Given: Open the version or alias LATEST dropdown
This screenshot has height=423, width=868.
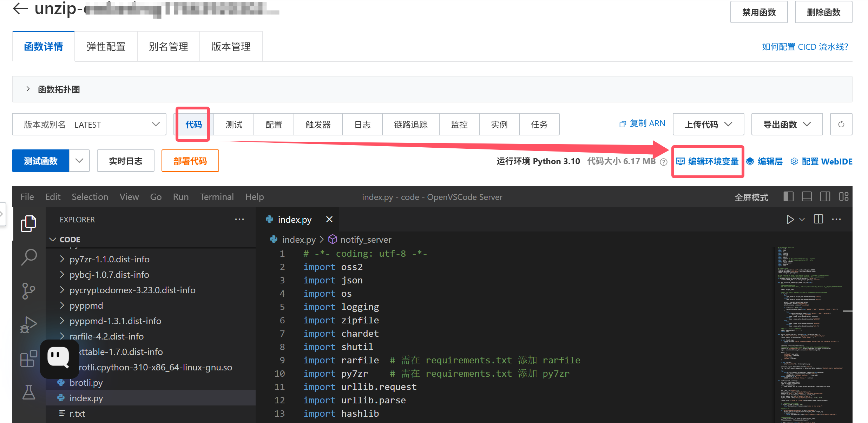Looking at the screenshot, I should point(89,124).
